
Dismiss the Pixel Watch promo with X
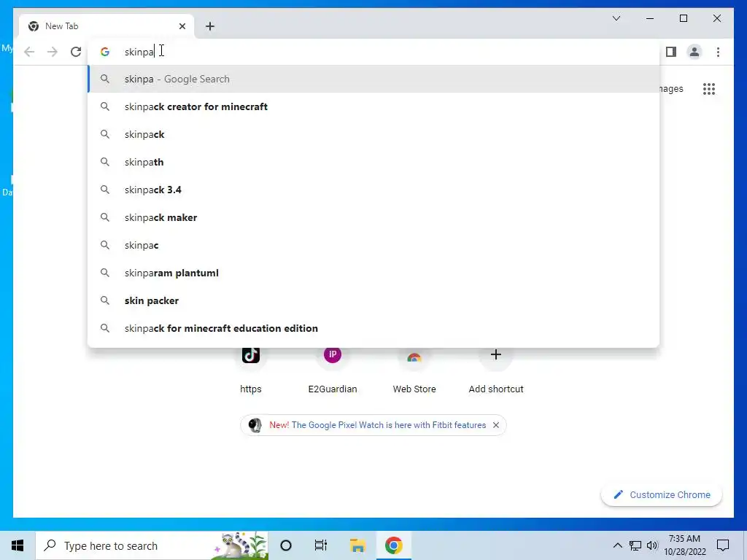(496, 425)
